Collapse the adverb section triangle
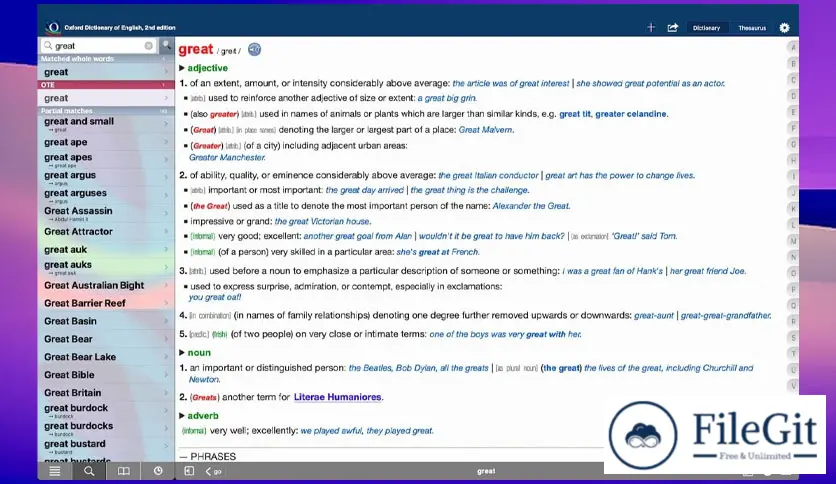 pyautogui.click(x=182, y=415)
